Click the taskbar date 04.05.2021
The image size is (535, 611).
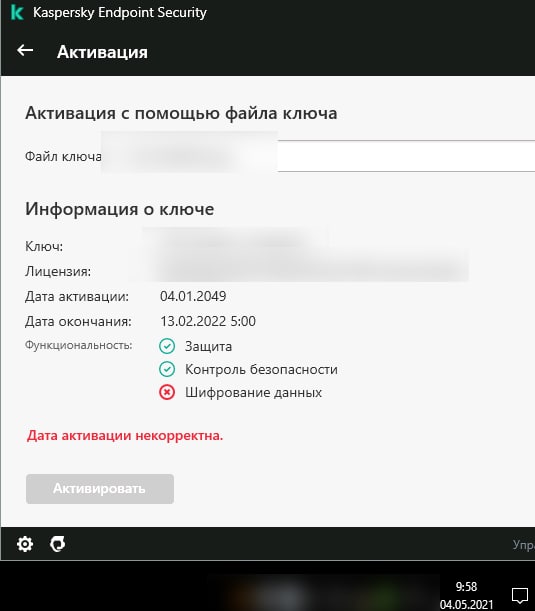pyautogui.click(x=466, y=604)
